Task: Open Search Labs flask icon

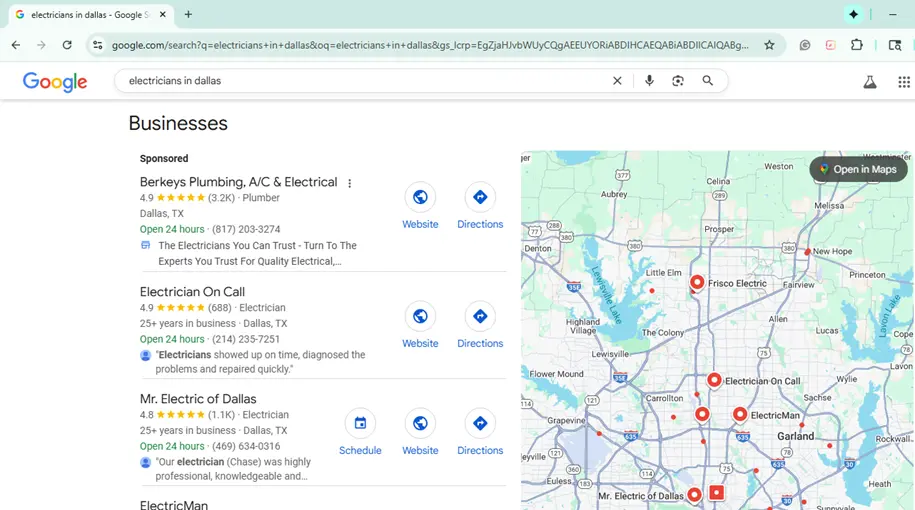Action: click(x=869, y=82)
